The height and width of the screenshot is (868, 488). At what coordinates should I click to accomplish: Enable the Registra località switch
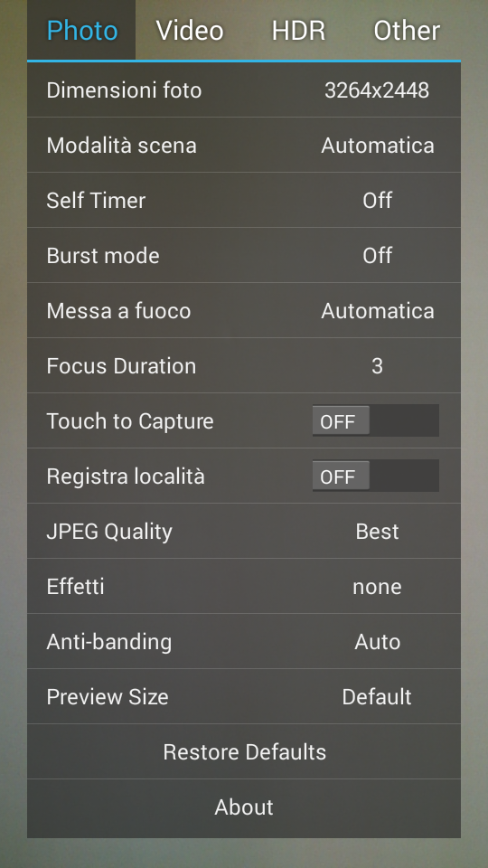[376, 476]
